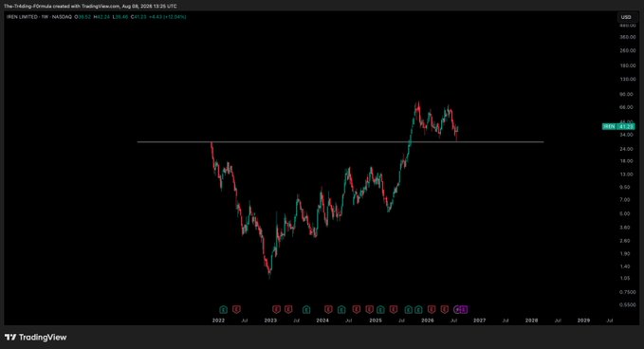Click the red earnings marker above the 2024 label

[328, 309]
